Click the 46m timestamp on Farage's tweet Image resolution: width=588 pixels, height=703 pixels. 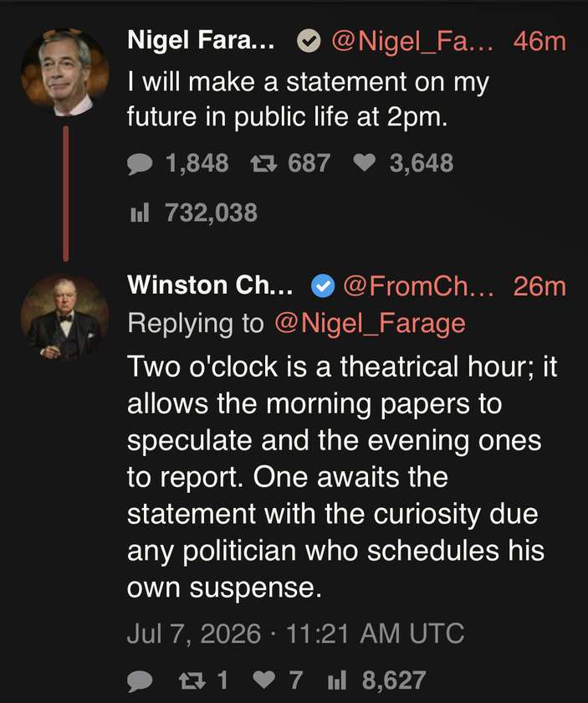point(539,41)
